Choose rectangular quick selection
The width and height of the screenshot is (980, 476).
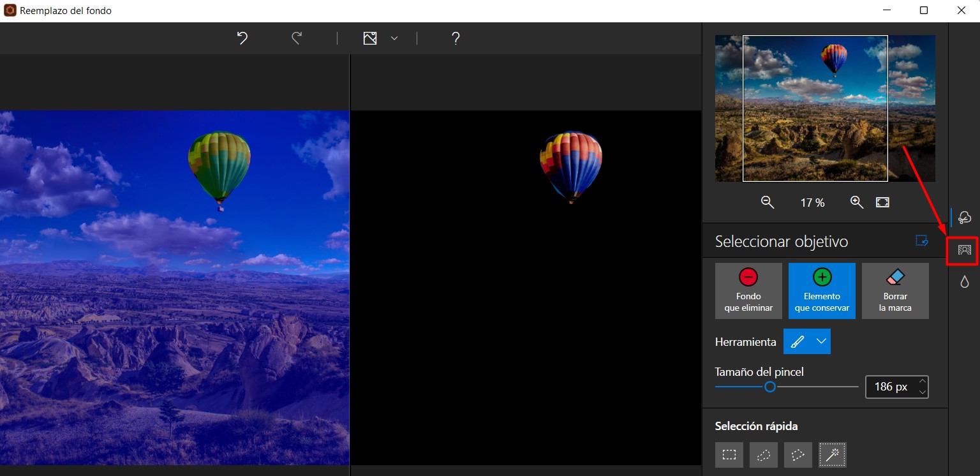coord(729,455)
